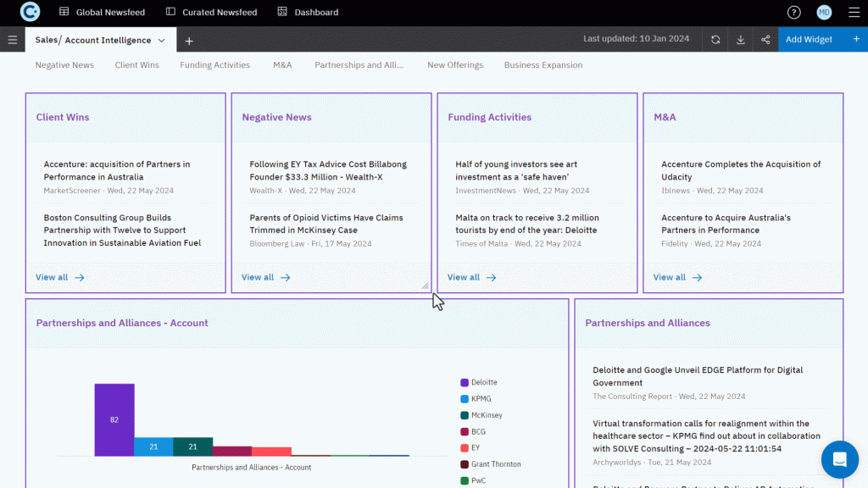Click the plus tab to add a new dashboard
The height and width of the screenshot is (488, 868).
coord(188,40)
